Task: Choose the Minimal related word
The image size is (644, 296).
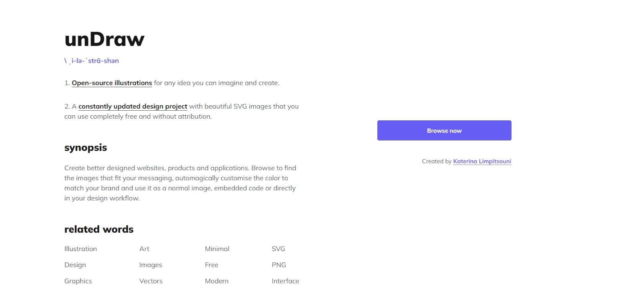Action: click(217, 249)
